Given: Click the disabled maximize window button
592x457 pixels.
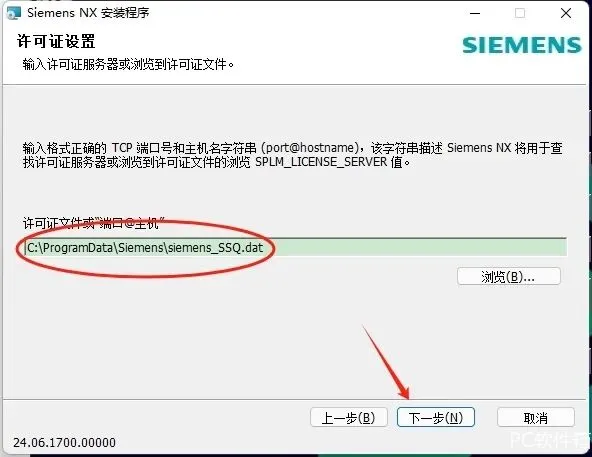Looking at the screenshot, I should click(x=520, y=13).
